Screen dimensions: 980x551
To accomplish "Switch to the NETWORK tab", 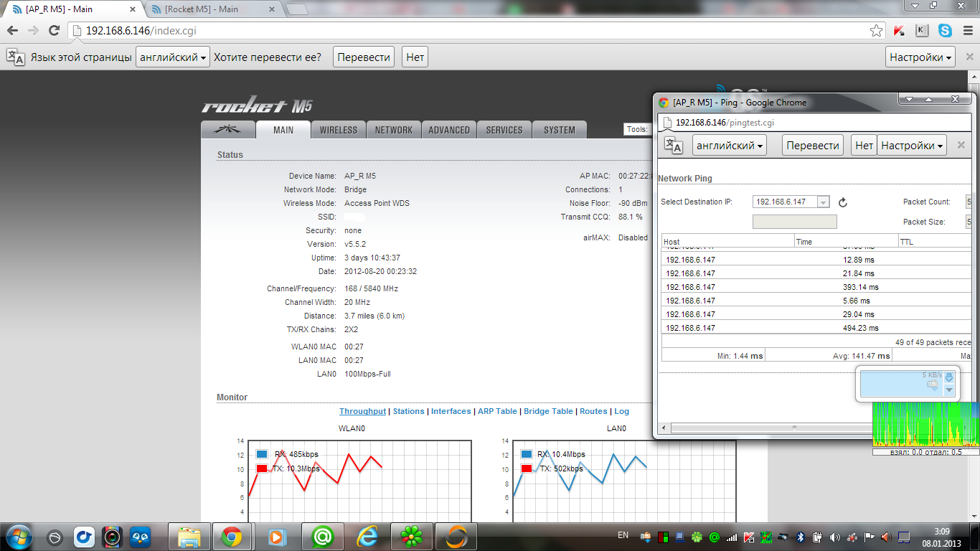I will pos(394,130).
